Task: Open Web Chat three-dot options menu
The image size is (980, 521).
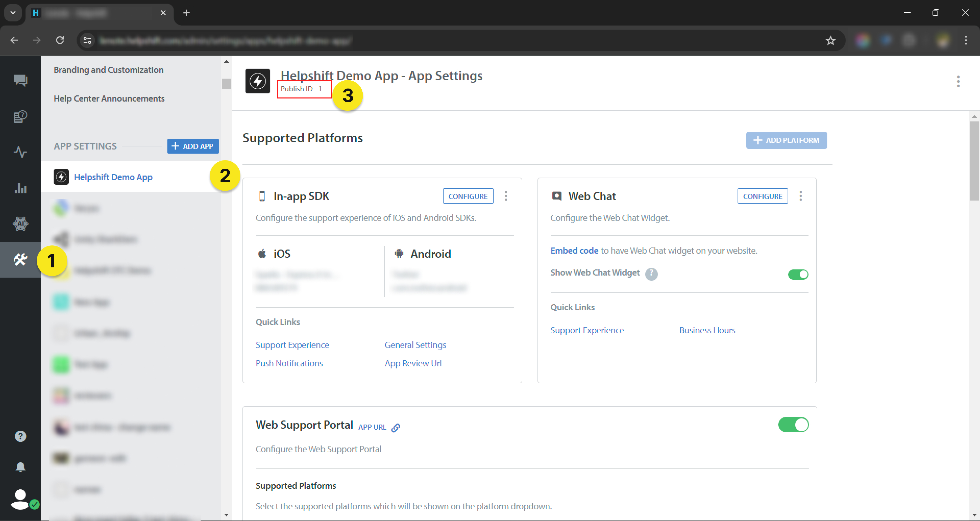Action: coord(800,196)
